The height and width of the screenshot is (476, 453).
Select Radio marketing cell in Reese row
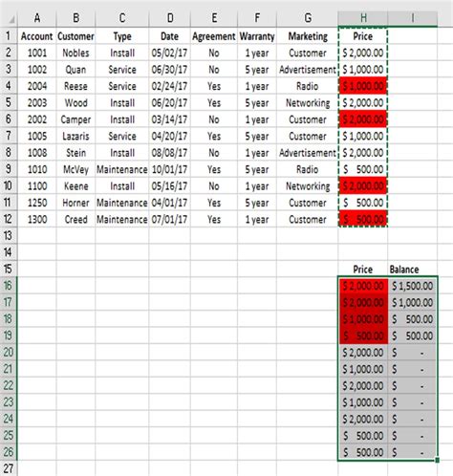point(308,86)
